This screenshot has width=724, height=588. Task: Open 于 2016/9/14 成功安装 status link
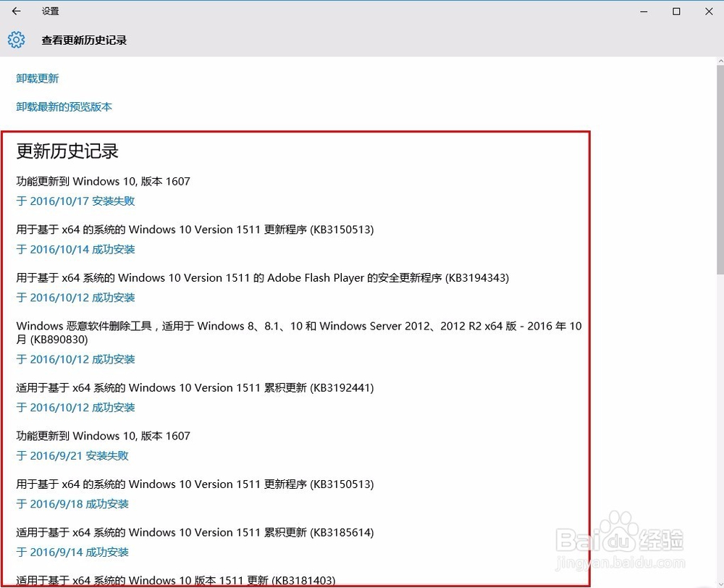point(72,552)
